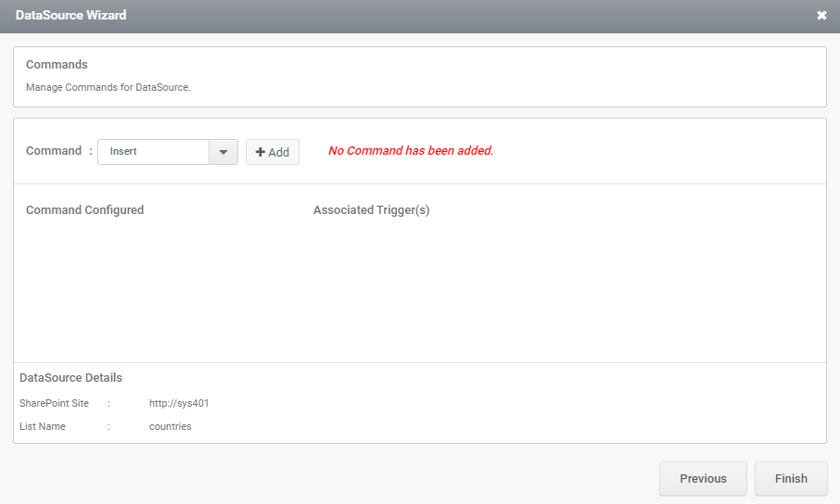Finish the DataSource Wizard
This screenshot has height=504, width=840.
coord(791,478)
